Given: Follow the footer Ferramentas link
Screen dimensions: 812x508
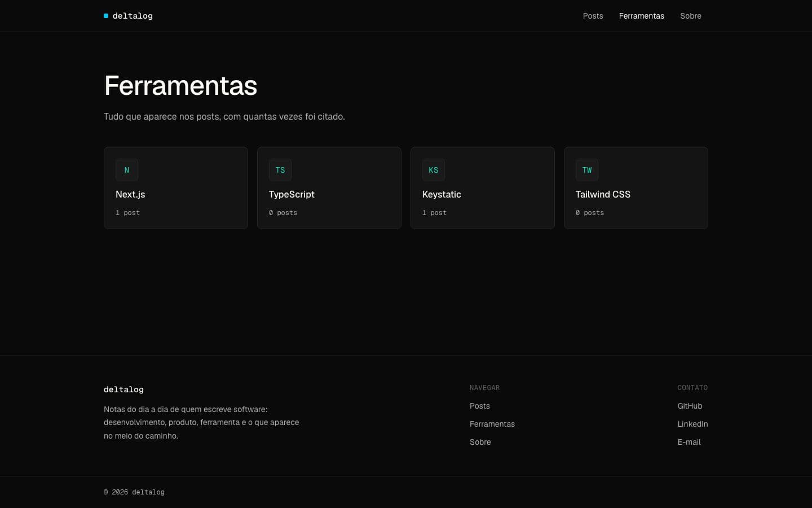Looking at the screenshot, I should 492,424.
